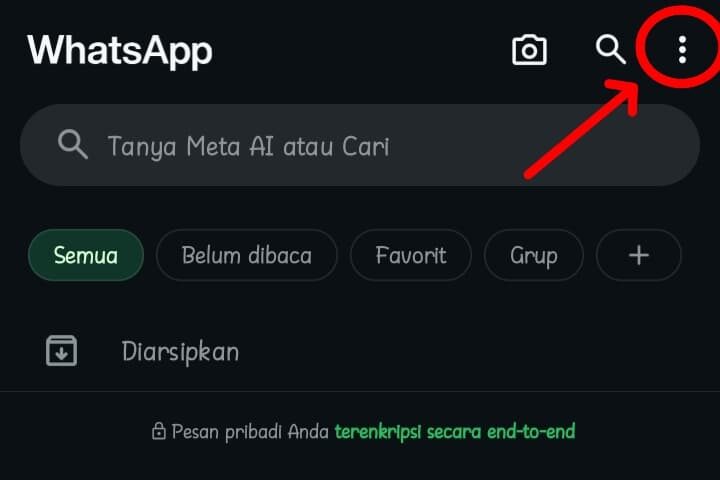
Task: Focus the Tanya Meta AI atau Cari field
Action: point(360,145)
